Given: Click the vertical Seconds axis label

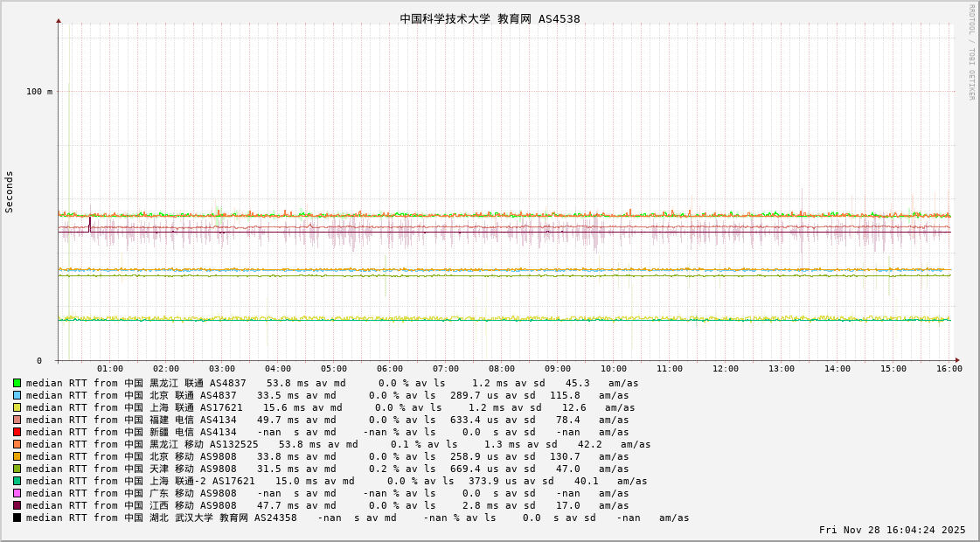Looking at the screenshot, I should pos(10,191).
